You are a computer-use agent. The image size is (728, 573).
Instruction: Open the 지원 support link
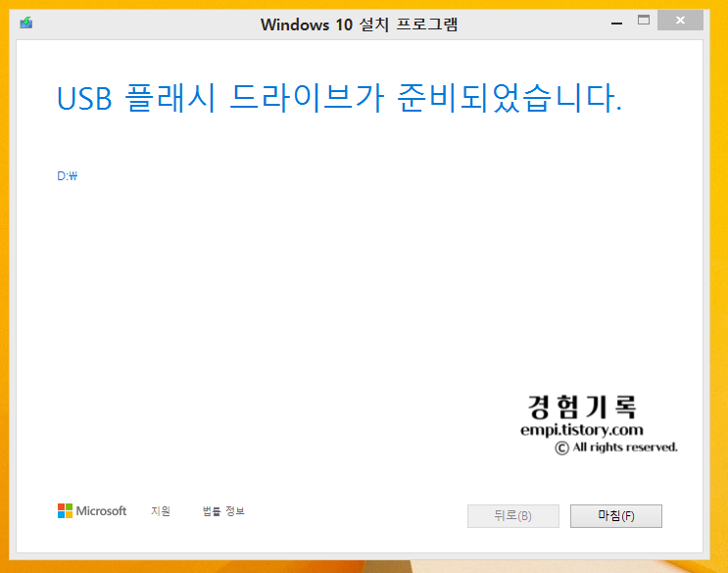tap(161, 511)
